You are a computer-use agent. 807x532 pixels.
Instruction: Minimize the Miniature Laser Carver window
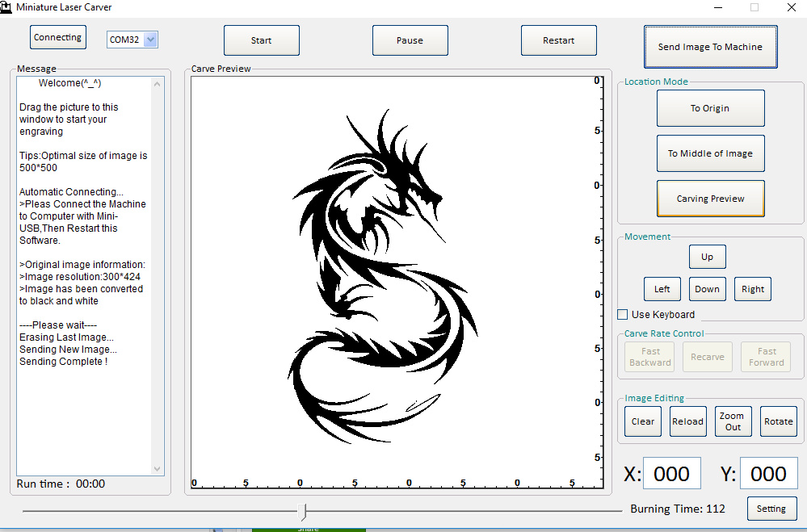point(718,7)
